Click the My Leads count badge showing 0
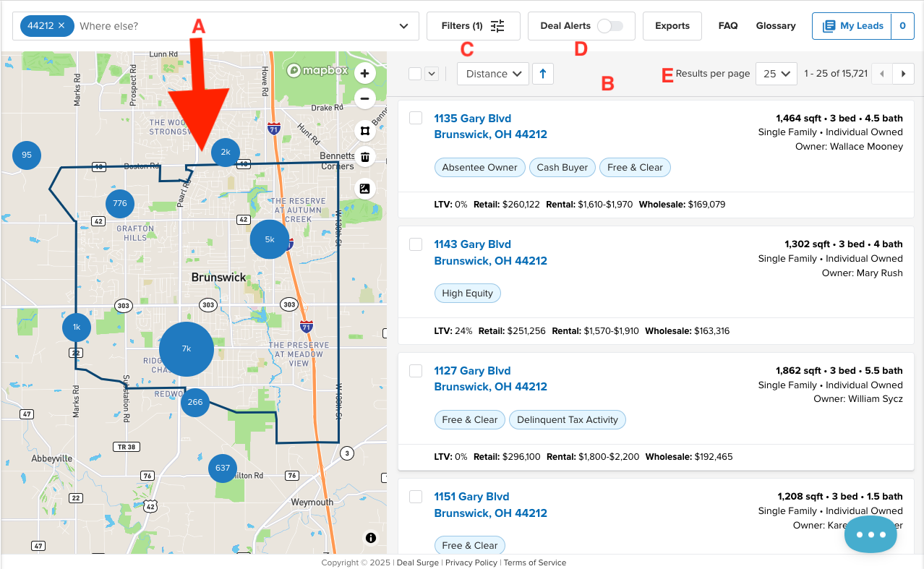The height and width of the screenshot is (569, 924). pos(902,26)
